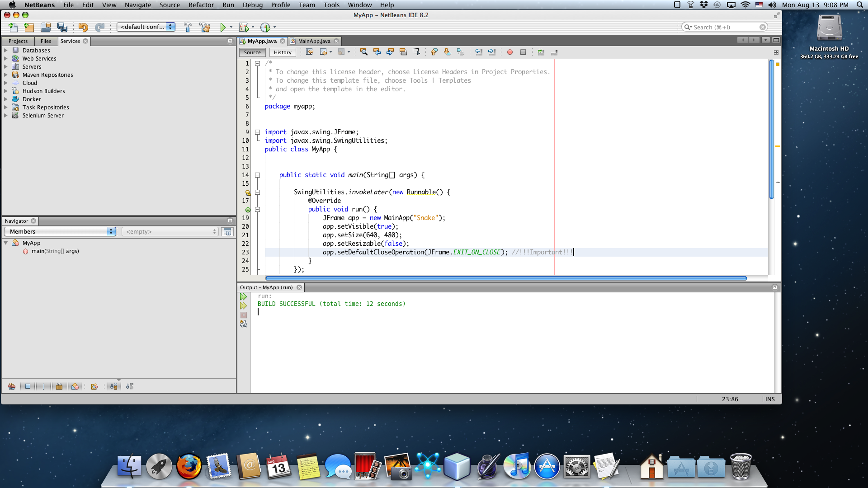Open Firefox from the Dock
Image resolution: width=868 pixels, height=488 pixels.
pos(189,467)
